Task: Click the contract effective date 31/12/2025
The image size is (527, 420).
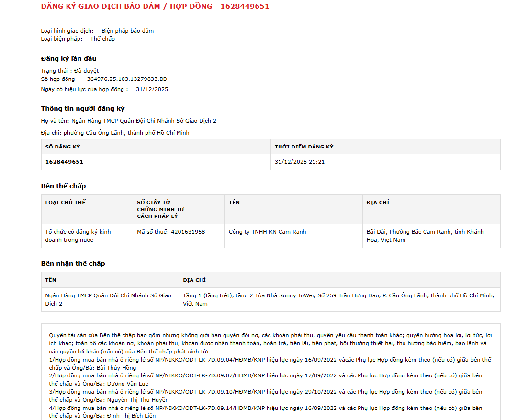Action: 152,89
